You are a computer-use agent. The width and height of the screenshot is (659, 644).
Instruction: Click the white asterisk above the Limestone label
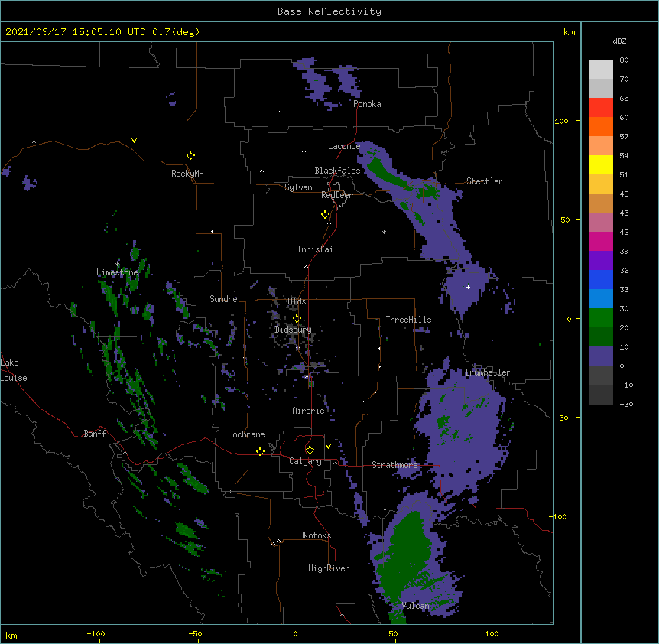click(117, 265)
